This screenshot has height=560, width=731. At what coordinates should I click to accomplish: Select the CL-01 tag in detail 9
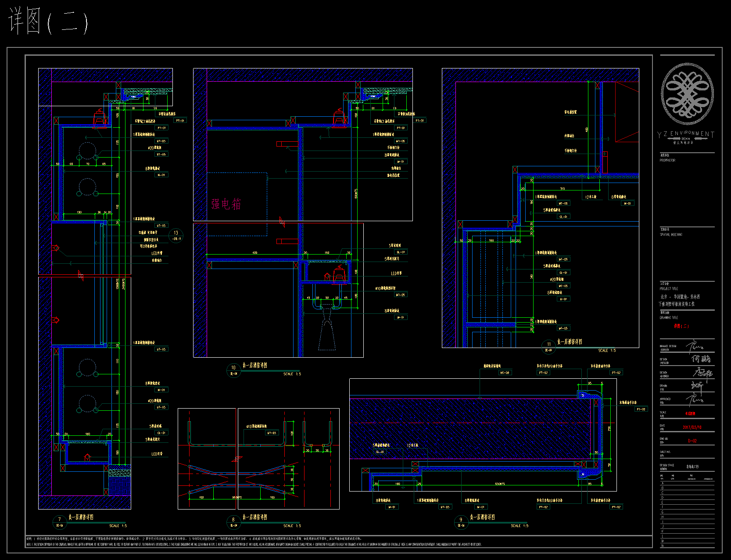click(x=380, y=452)
